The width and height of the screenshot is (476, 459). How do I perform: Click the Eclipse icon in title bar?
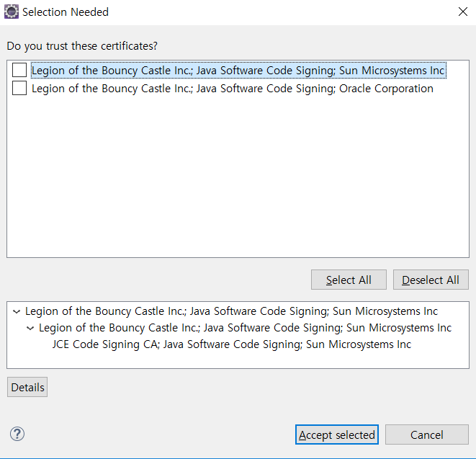point(12,12)
